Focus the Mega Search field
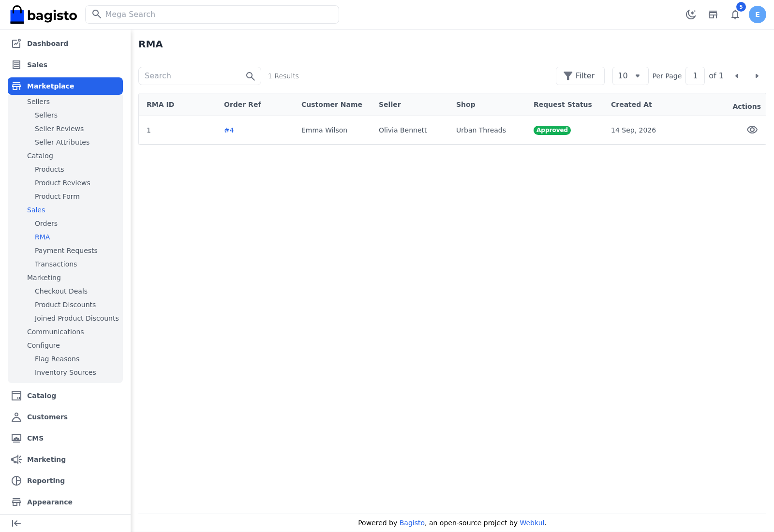 212,15
